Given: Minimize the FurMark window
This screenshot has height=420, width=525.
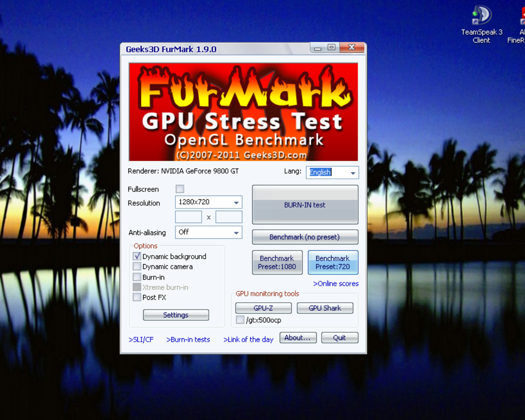Looking at the screenshot, I should (317, 48).
